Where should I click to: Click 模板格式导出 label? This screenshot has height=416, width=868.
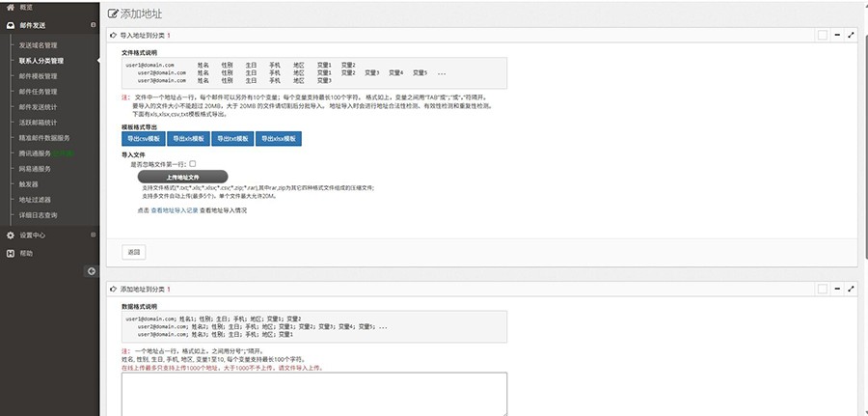click(139, 126)
